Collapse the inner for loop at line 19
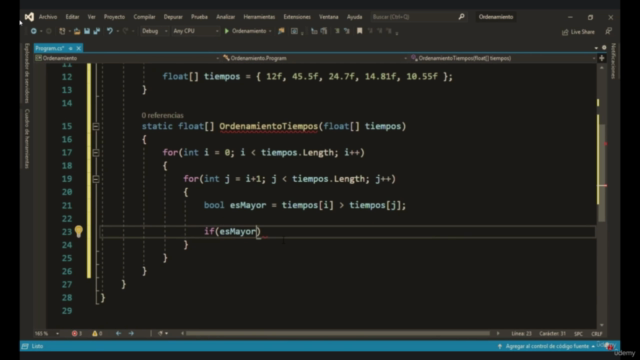The width and height of the screenshot is (640, 360). click(x=96, y=179)
